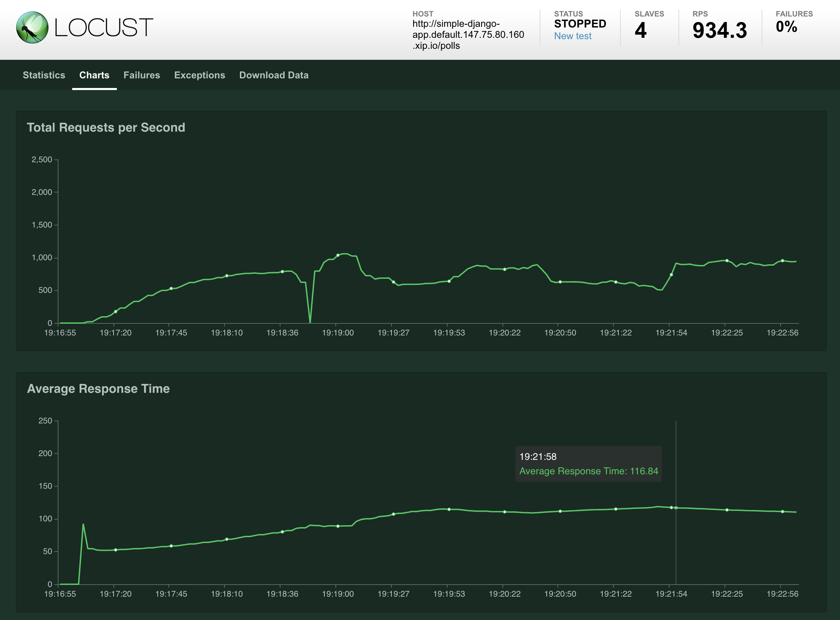Click the slaves count number 4
The image size is (840, 620).
click(640, 30)
